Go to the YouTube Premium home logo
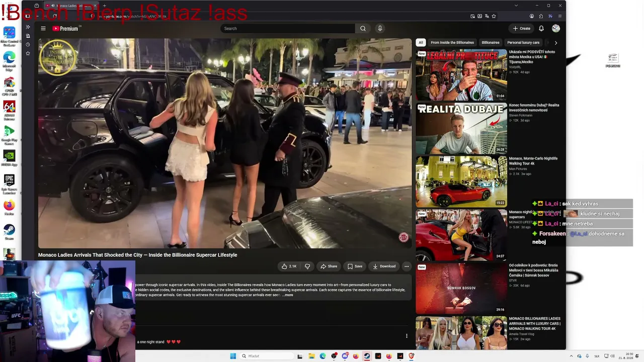Screen dimensions: 644x362 66,29
